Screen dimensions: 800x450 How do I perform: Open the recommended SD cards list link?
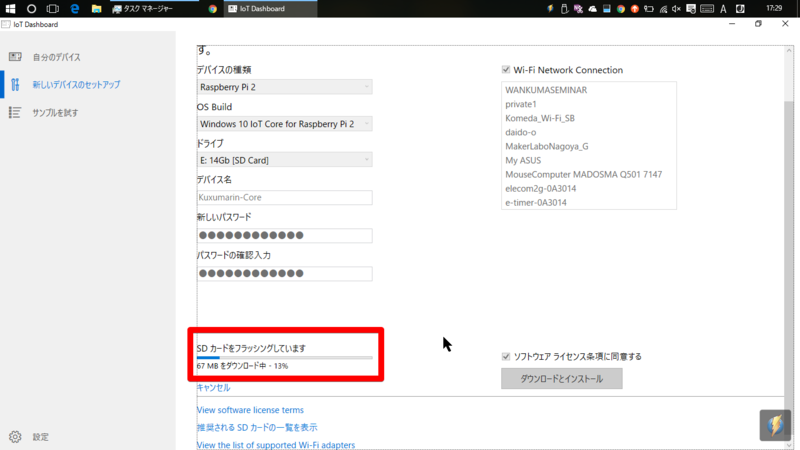(257, 427)
